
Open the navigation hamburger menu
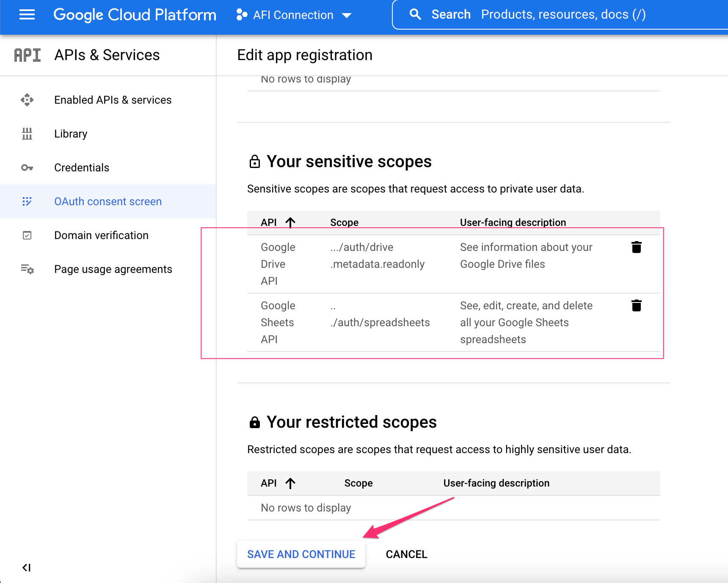pos(27,15)
